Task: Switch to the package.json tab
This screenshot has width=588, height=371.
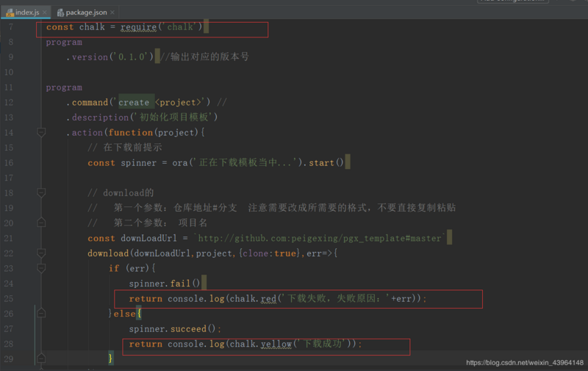Action: click(86, 12)
